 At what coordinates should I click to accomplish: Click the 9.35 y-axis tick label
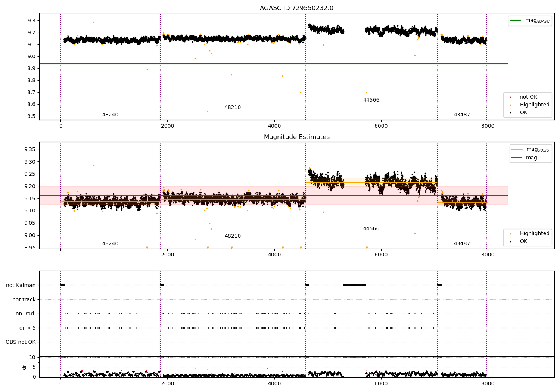pyautogui.click(x=30, y=149)
